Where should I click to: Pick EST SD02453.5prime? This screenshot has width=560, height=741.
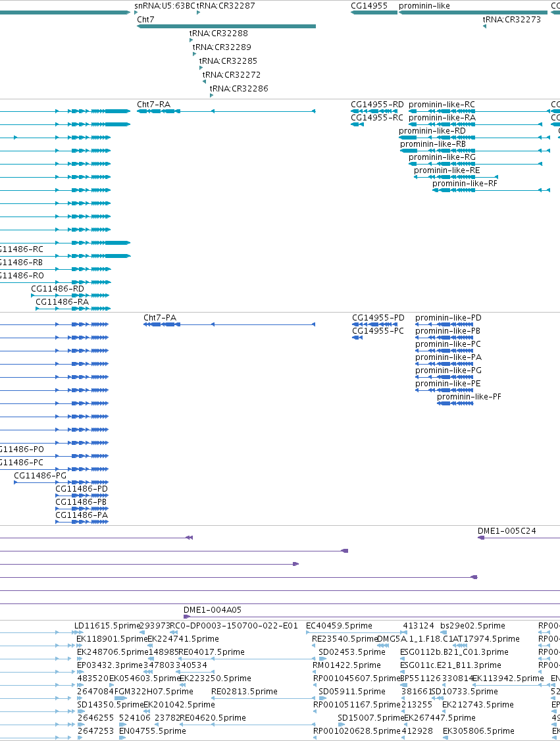[352, 652]
